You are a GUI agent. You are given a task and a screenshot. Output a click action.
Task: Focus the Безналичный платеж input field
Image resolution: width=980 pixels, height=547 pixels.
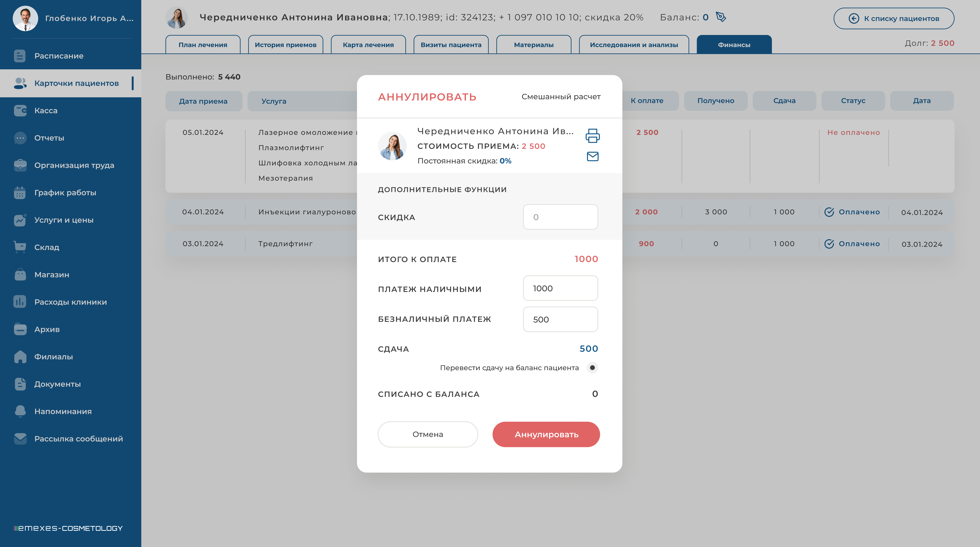(x=560, y=320)
